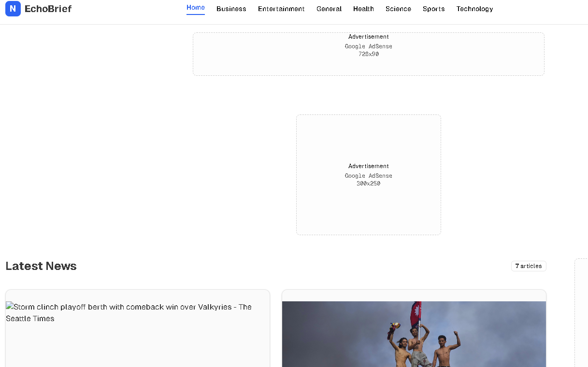Open the Storm clinch playoff berth article image
588x367 pixels.
[x=138, y=334]
